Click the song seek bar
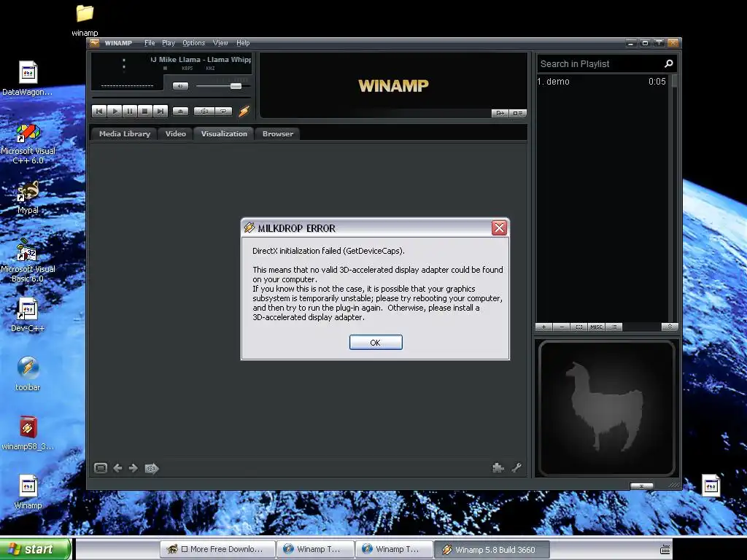This screenshot has height=560, width=747. 171,98
